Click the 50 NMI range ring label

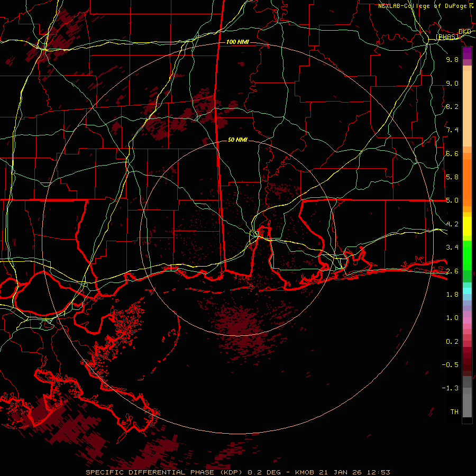(x=237, y=140)
